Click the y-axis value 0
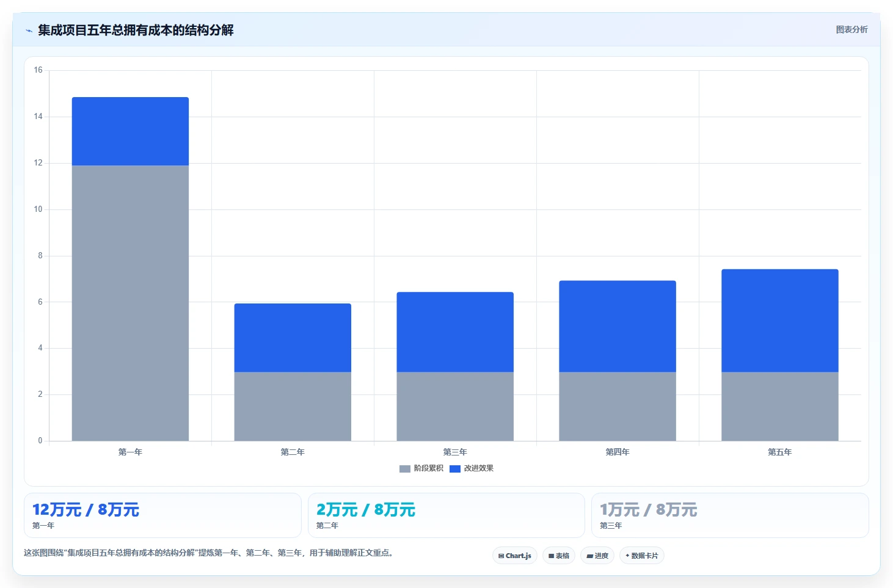The image size is (893, 588). coord(40,441)
